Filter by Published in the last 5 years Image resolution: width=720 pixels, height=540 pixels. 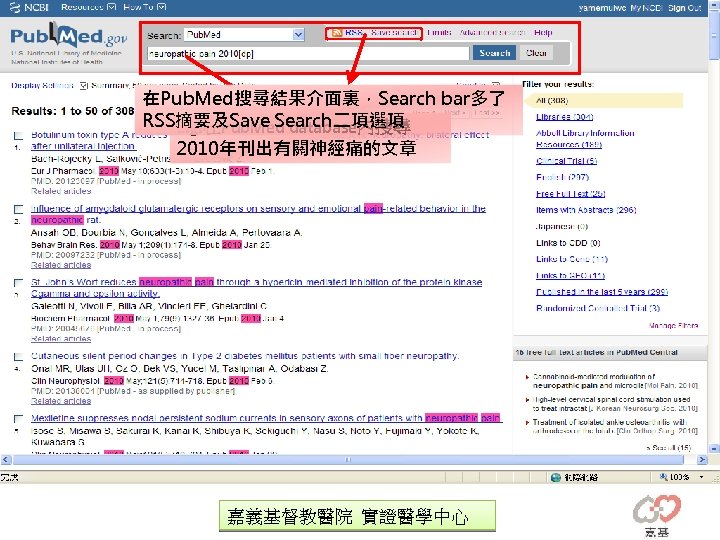coord(602,292)
